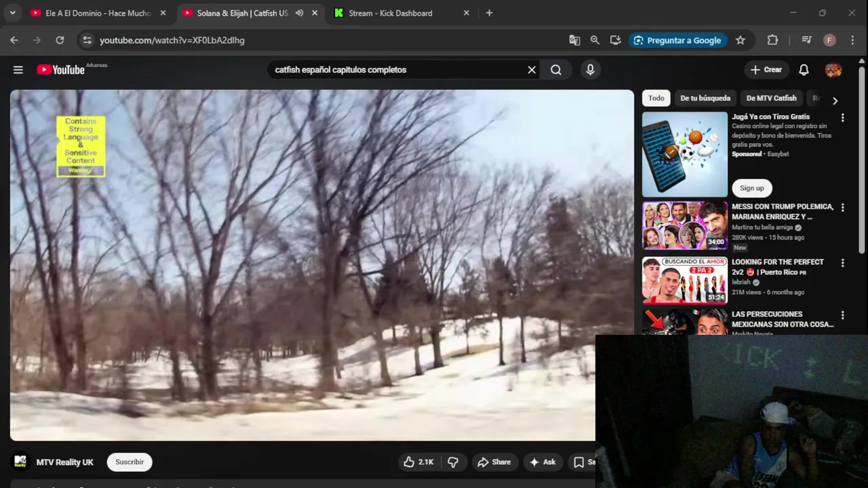Open the YouTube guide hamburger menu
Screen dimensions: 868x488
pos(18,70)
